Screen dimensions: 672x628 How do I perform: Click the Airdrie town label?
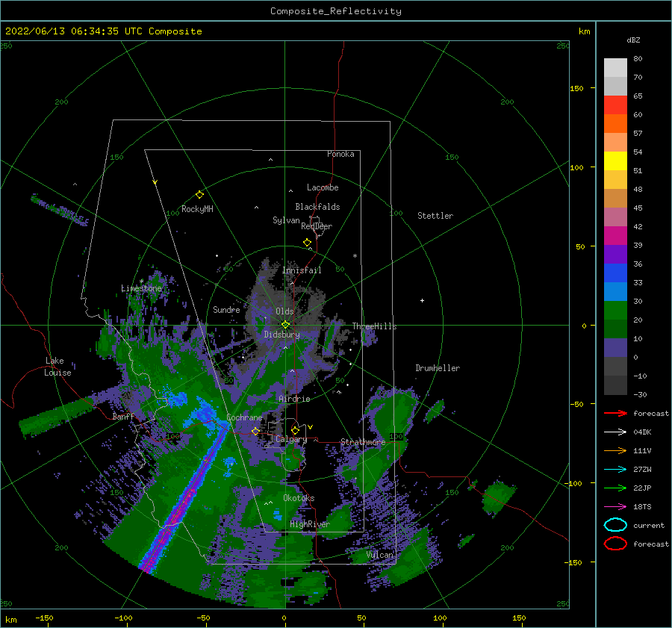point(294,399)
